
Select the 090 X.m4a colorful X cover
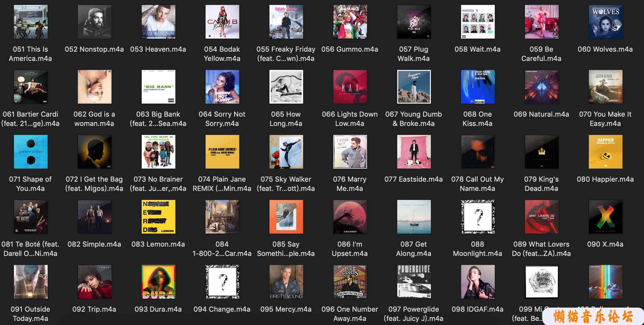click(606, 217)
